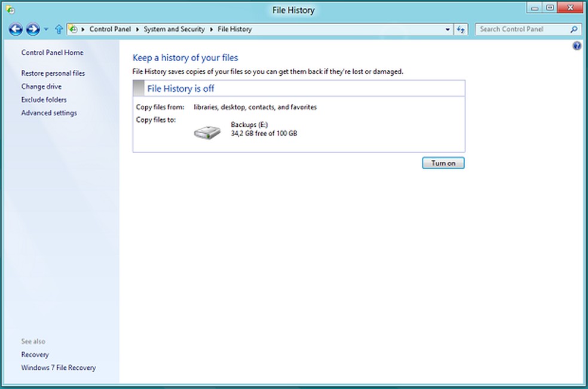
Task: Open Restore personal files
Action: [x=53, y=73]
